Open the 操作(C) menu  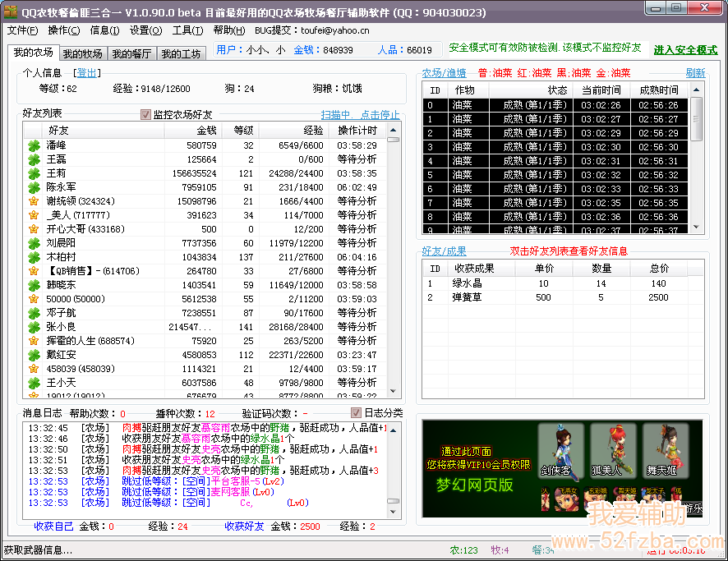tap(64, 30)
